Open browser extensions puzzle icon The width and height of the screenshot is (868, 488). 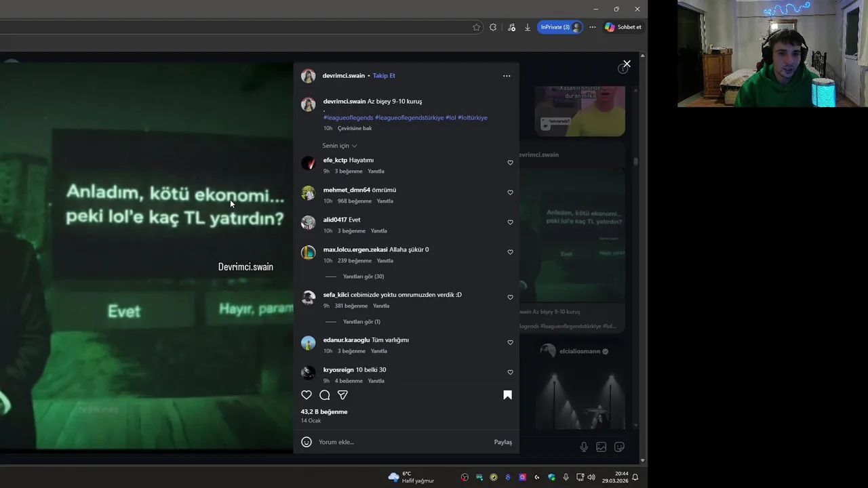(493, 27)
